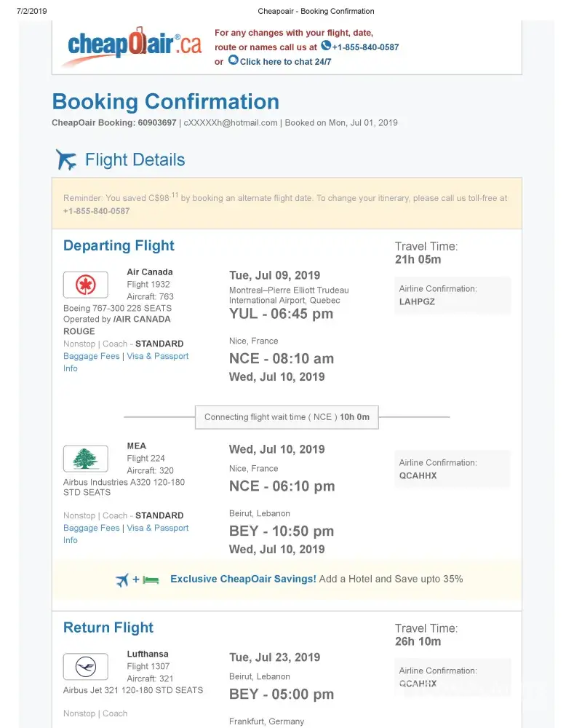
Task: Open Baggage Fees for Air Canada flight
Action: tap(92, 356)
